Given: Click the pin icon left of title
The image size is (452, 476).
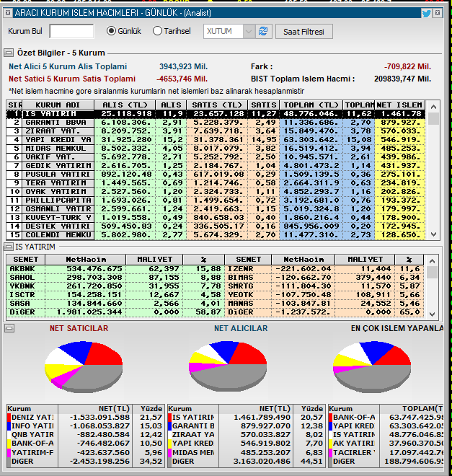Looking at the screenshot, I should tap(8, 13).
